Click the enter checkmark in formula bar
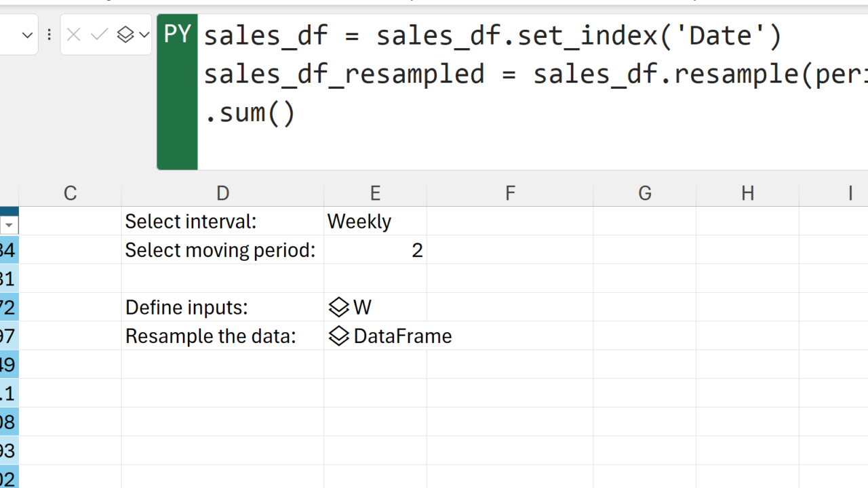The width and height of the screenshot is (868, 488). coord(100,35)
